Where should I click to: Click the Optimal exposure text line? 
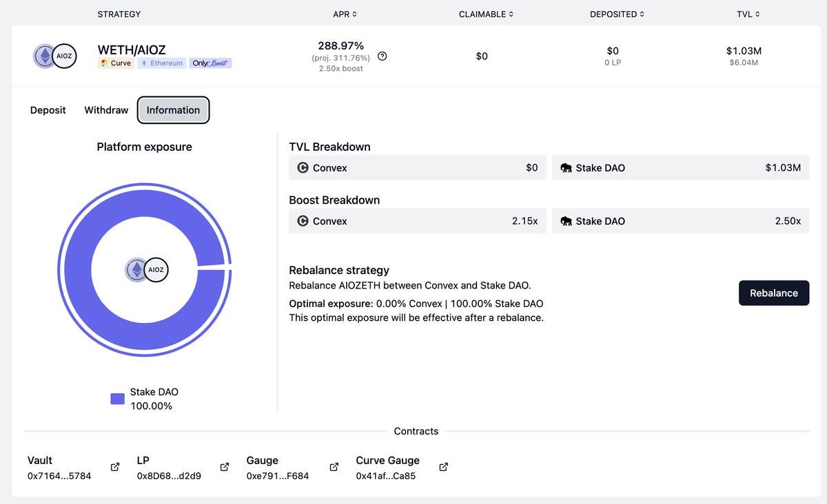(x=416, y=304)
